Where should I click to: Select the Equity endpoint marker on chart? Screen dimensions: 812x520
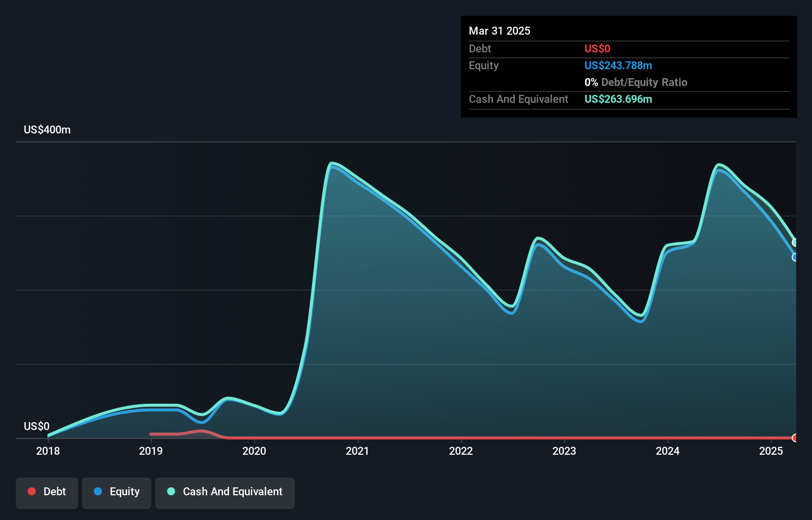click(795, 257)
